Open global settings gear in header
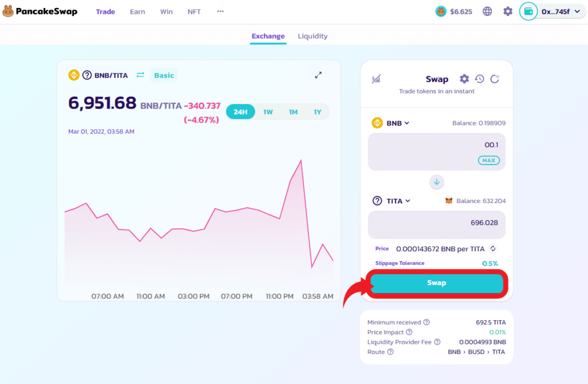The height and width of the screenshot is (384, 588). [508, 11]
